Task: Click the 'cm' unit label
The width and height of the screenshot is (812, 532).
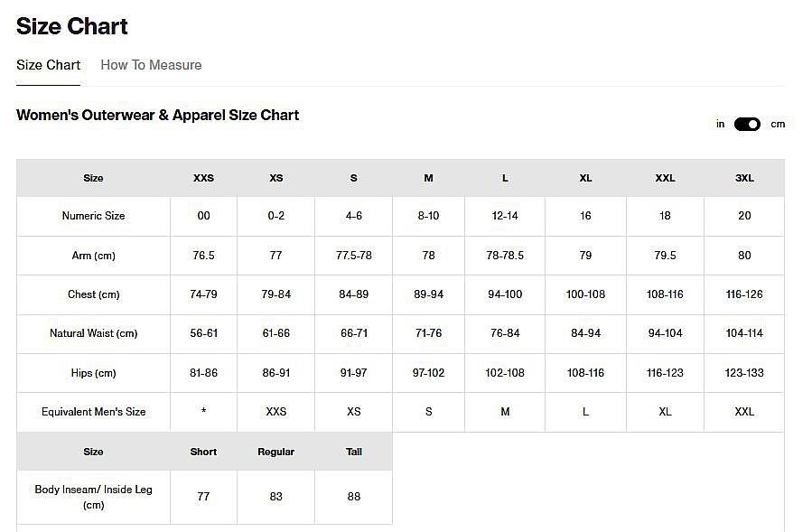Action: [778, 125]
